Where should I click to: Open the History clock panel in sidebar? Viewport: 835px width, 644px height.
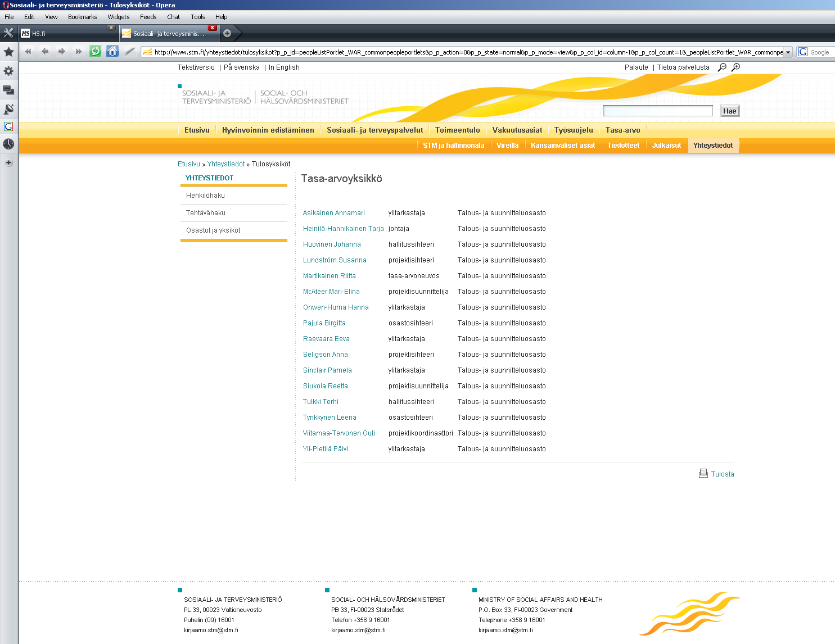pyautogui.click(x=8, y=144)
